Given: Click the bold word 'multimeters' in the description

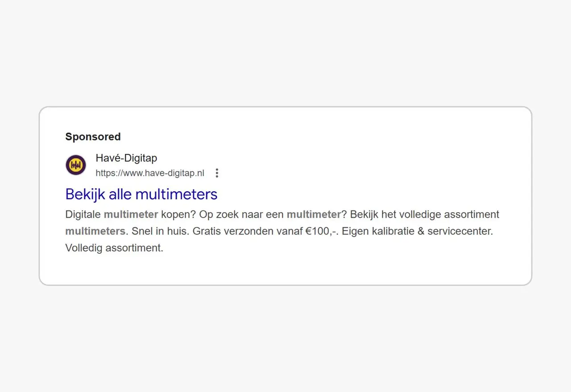Looking at the screenshot, I should click(95, 231).
